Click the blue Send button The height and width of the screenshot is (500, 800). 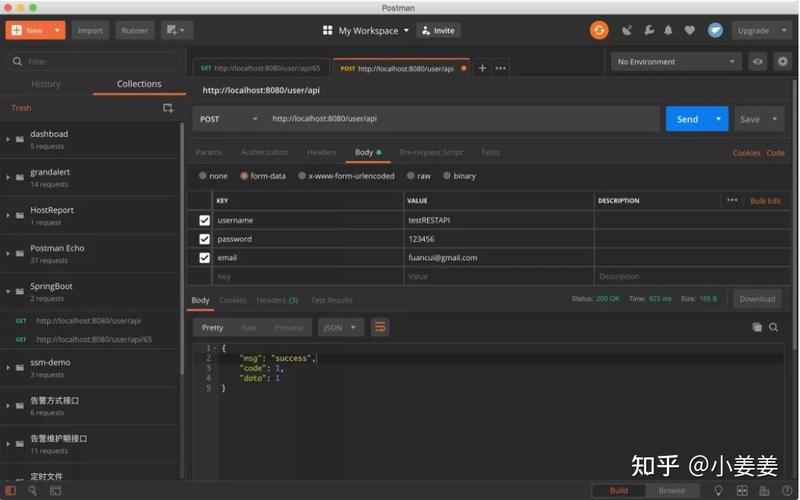pyautogui.click(x=687, y=119)
